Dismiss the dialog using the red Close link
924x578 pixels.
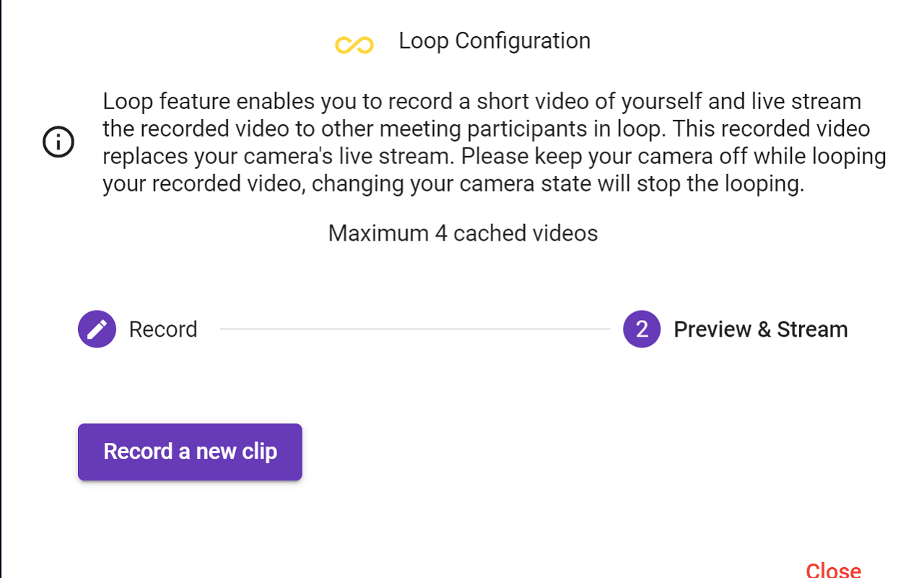(x=833, y=569)
